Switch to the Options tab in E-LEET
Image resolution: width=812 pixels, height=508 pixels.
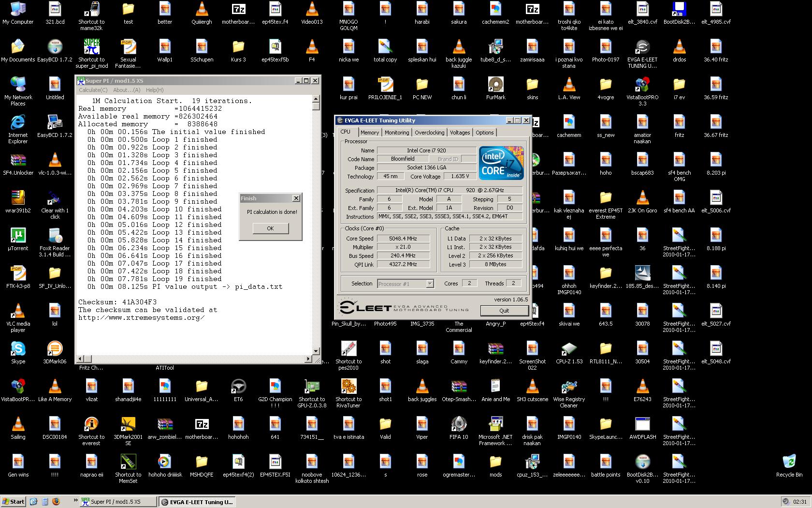pyautogui.click(x=484, y=133)
